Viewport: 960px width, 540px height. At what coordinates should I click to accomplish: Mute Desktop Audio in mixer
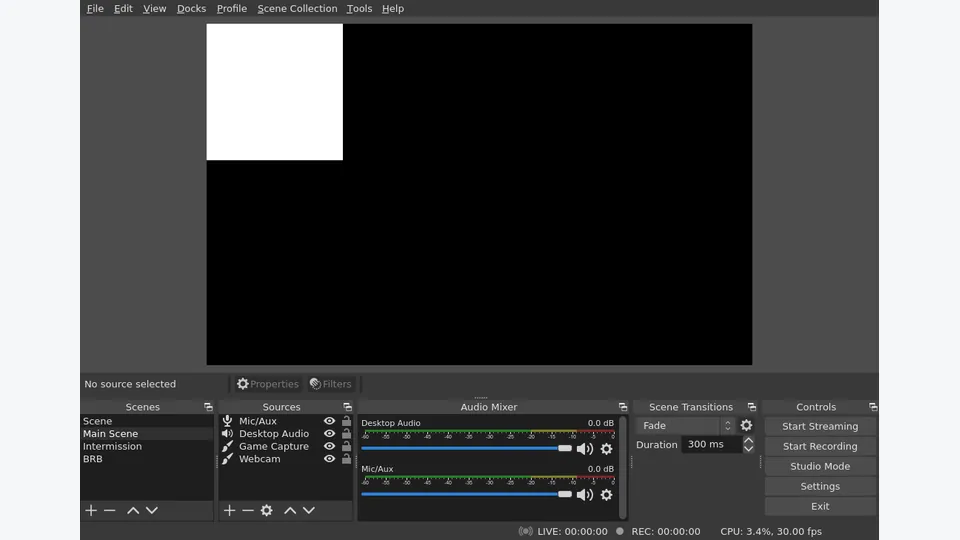(585, 449)
